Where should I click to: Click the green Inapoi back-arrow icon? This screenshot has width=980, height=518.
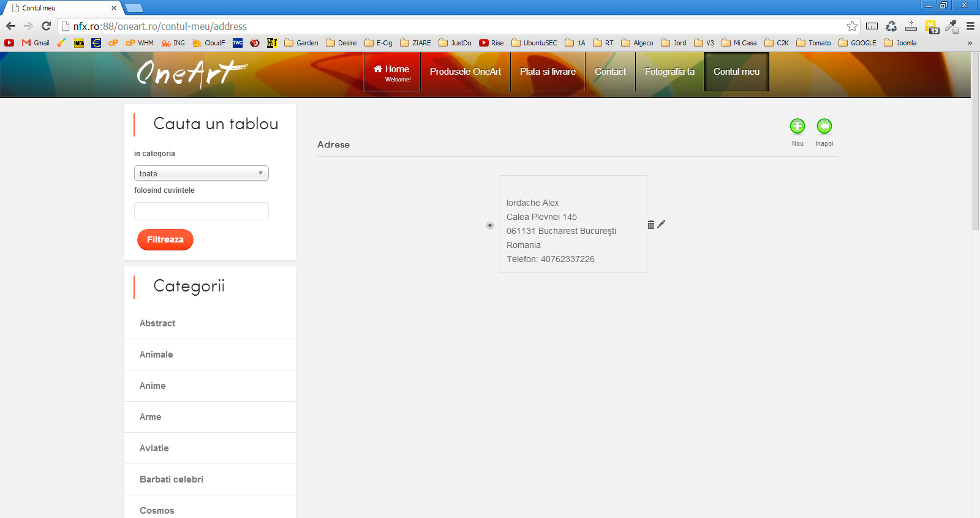point(824,126)
